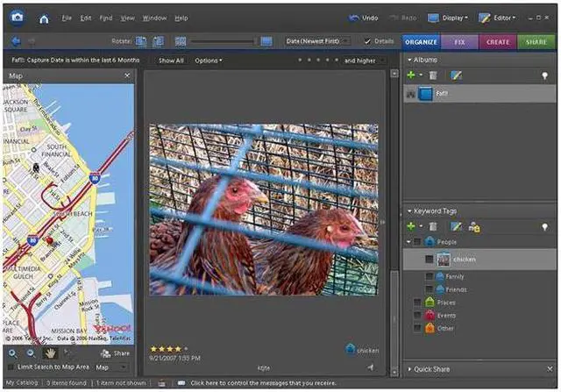
Task: Click the Show All button
Action: click(171, 61)
